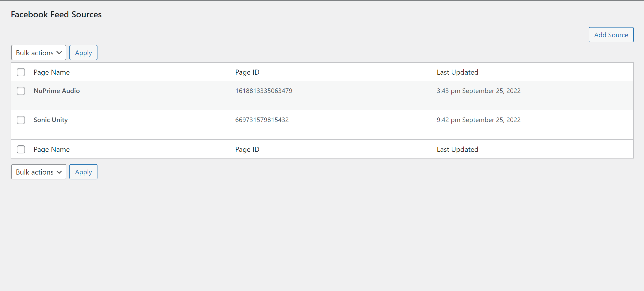This screenshot has width=644, height=291.
Task: Click the 3:43 pm September 25, 2022 timestamp
Action: (479, 91)
